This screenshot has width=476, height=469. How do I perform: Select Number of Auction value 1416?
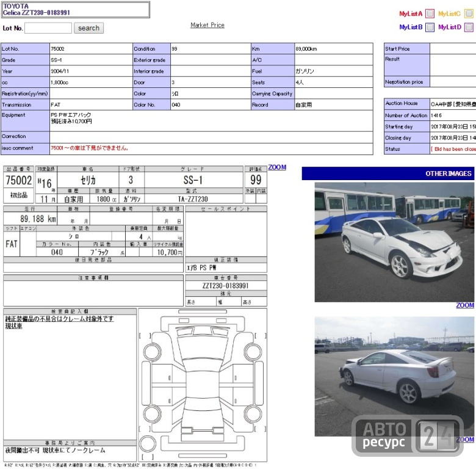coord(436,115)
